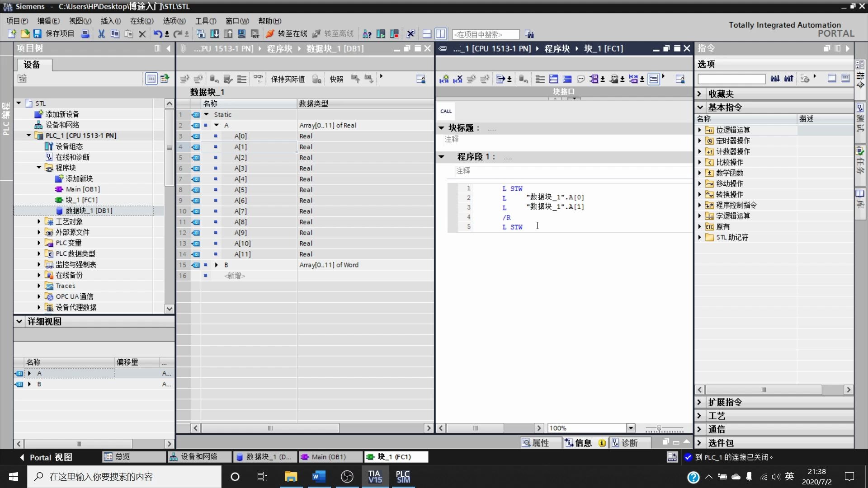Open the zoom 100% dropdown
Viewport: 868px width, 488px height.
[x=631, y=428]
